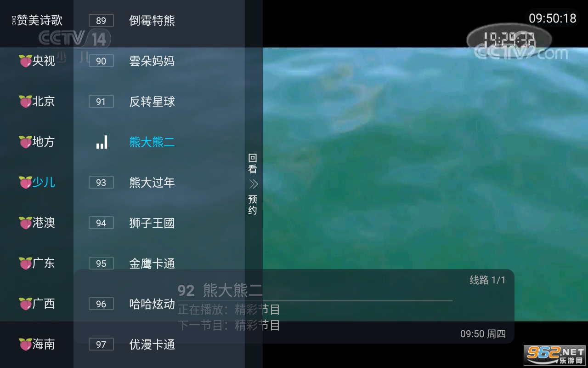The width and height of the screenshot is (588, 368).
Task: Open 回看 playback panel
Action: click(253, 163)
